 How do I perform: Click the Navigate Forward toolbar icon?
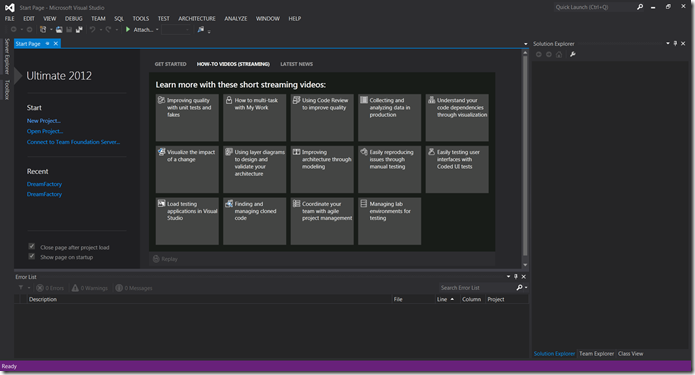29,30
